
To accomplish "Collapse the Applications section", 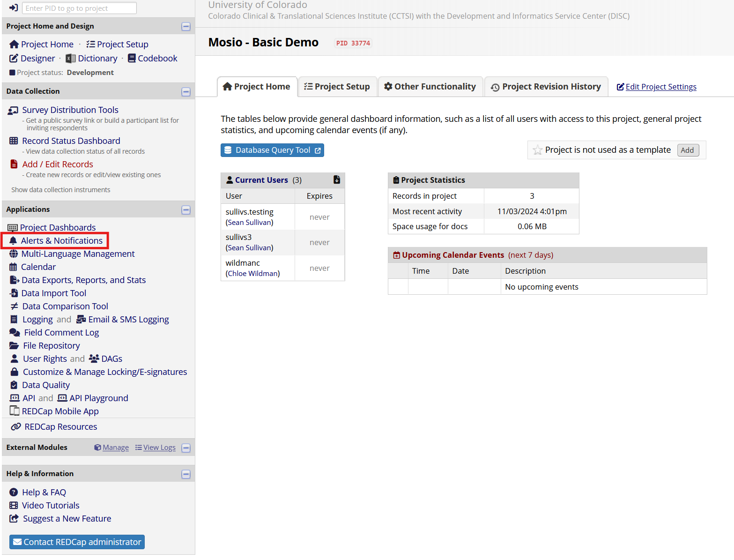I will pyautogui.click(x=186, y=210).
